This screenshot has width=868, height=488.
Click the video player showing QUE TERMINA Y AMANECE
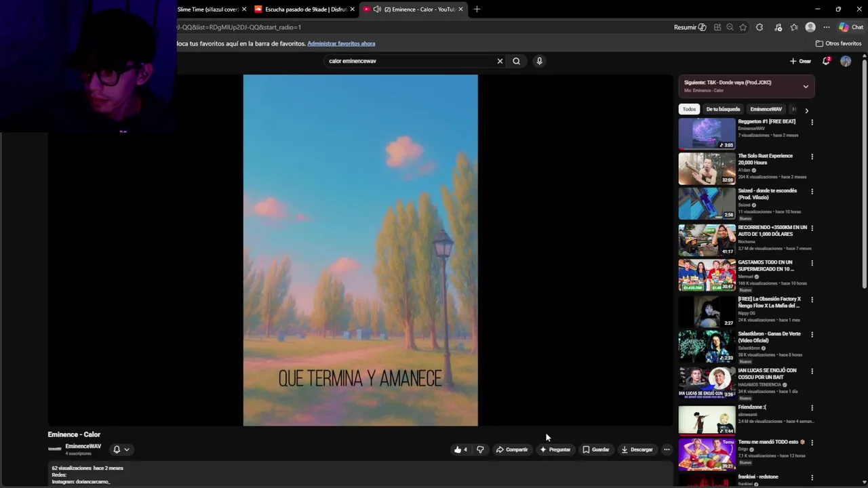360,250
